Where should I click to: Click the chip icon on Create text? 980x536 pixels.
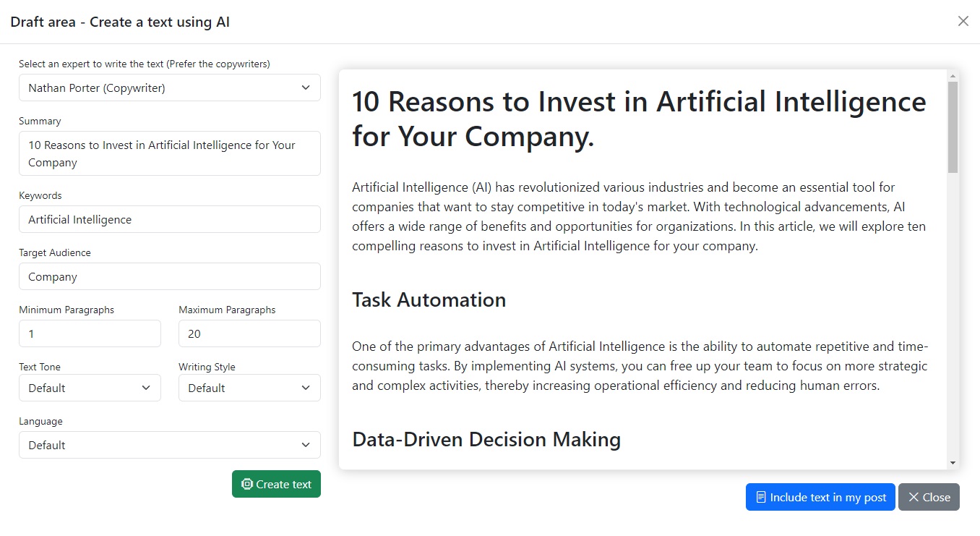pos(247,485)
